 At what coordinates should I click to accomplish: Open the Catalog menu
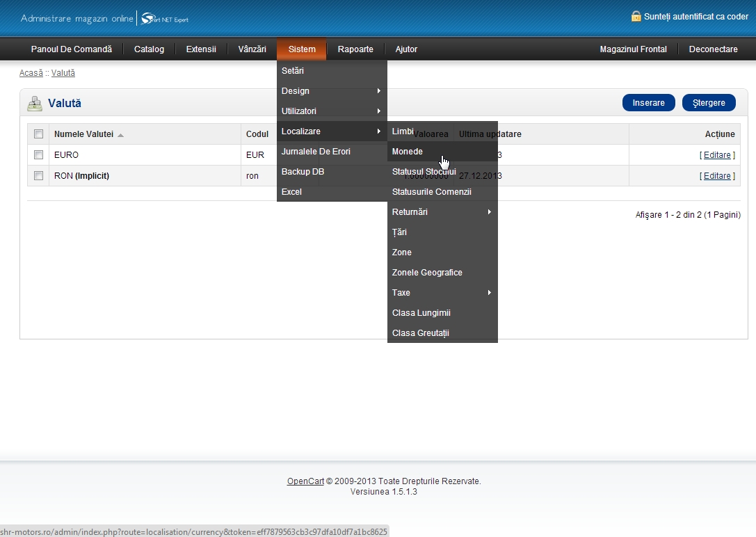[x=149, y=49]
